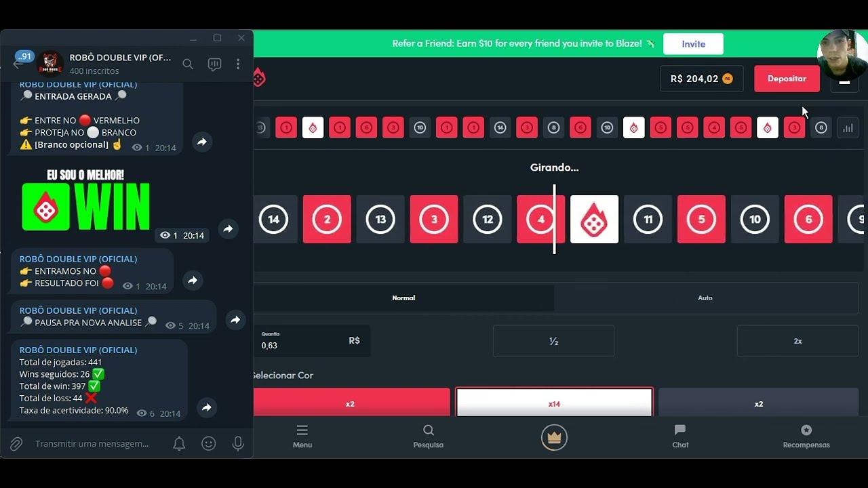Open the R$ 204,02 balance box
Image resolution: width=868 pixels, height=488 pixels.
click(x=701, y=79)
